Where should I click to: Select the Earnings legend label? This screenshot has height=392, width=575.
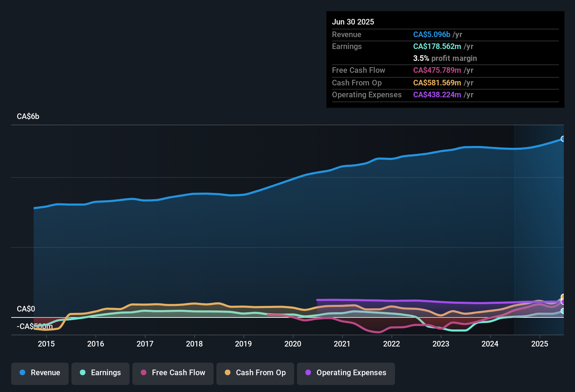(105, 373)
